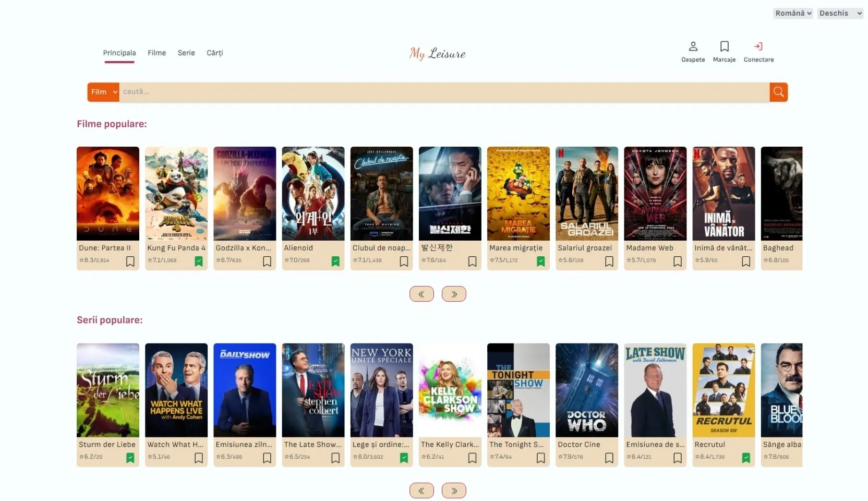Go to previous page of popular films

(421, 294)
